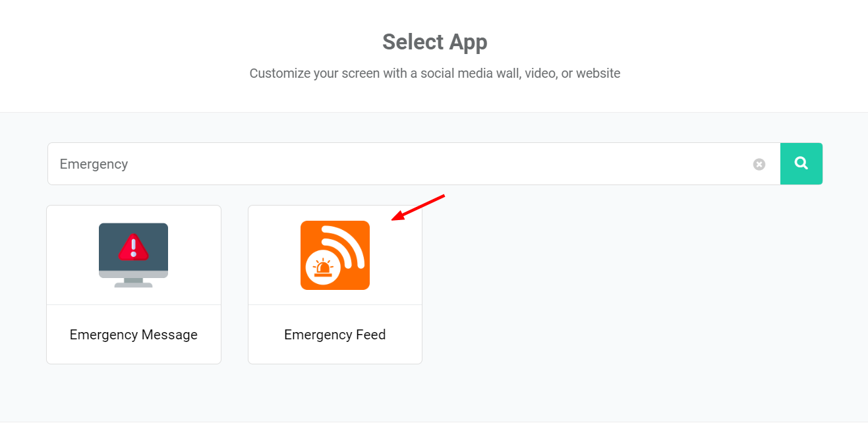Select the orange Emergency Feed icon
Image resolution: width=868 pixels, height=423 pixels.
335,255
